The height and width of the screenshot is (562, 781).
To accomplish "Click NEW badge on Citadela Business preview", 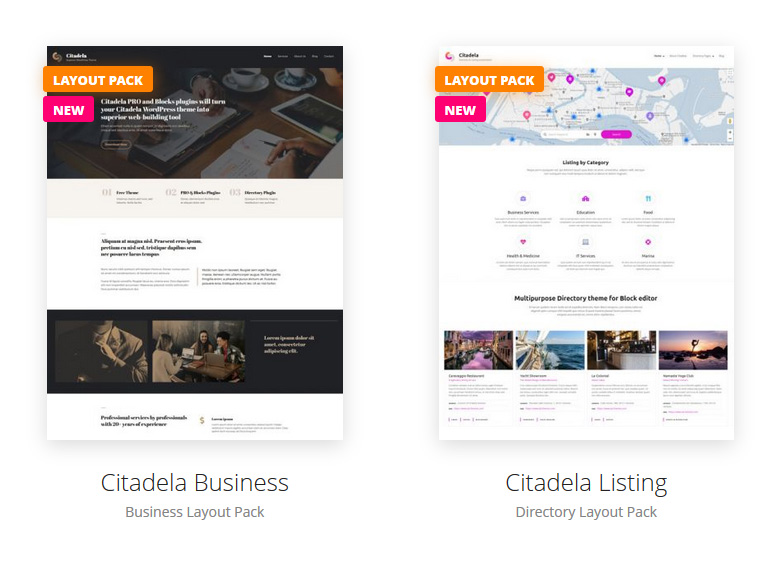I will tap(69, 110).
